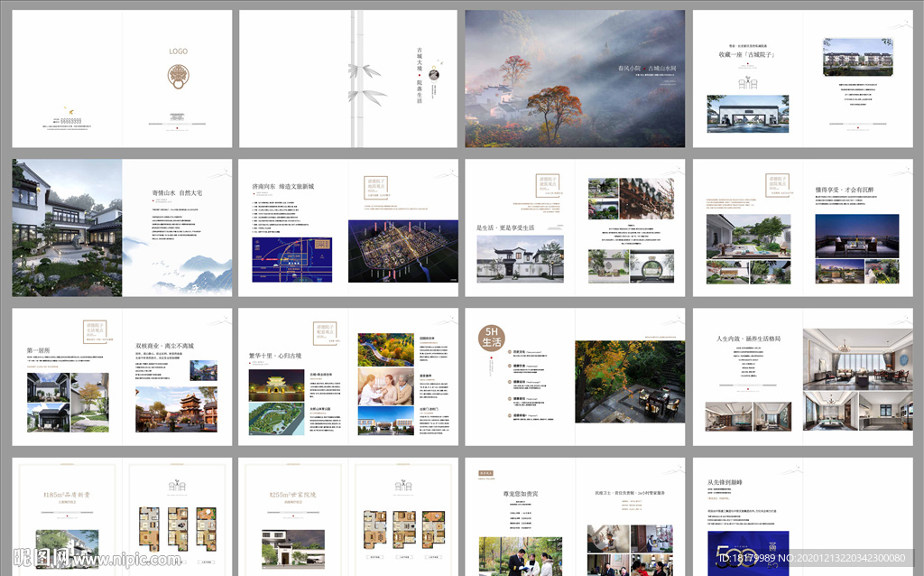Select the misty mountain red-tree landscape photo
The width and height of the screenshot is (924, 576).
[x=575, y=79]
